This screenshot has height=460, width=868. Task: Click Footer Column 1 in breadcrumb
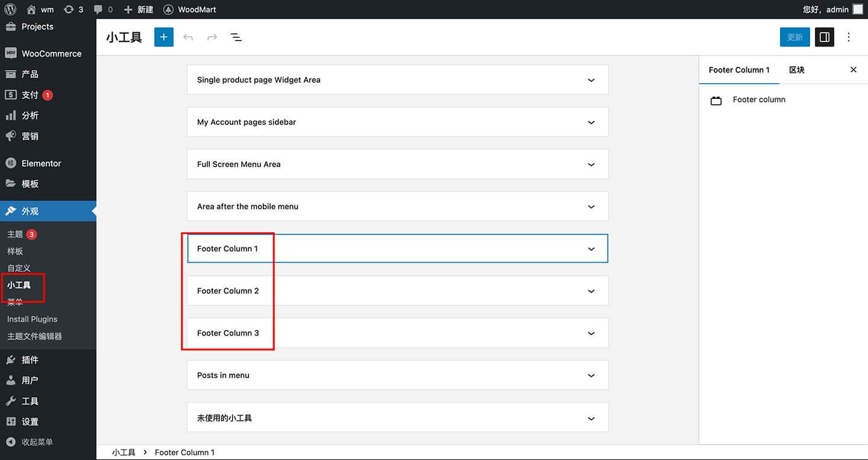click(x=184, y=452)
